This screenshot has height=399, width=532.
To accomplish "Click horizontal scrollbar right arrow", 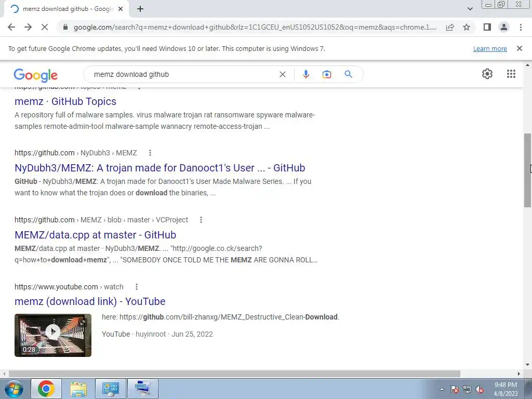I will (x=519, y=374).
